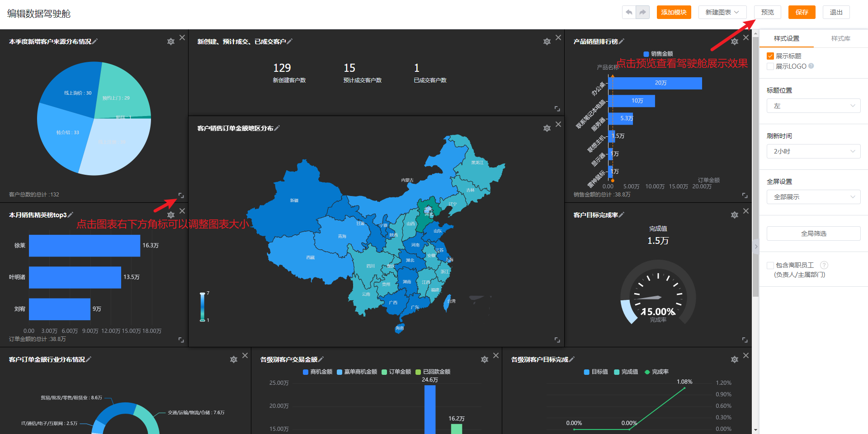
Task: Click pencil icon beside 客户目标完成率 title
Action: [x=622, y=215]
